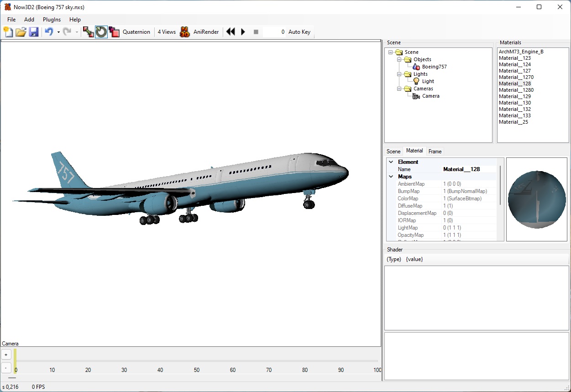
Task: Toggle the Quaternion rotation mode
Action: [136, 32]
